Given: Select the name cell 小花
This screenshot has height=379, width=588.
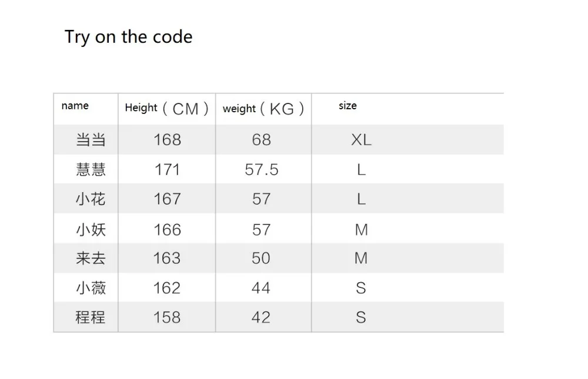Looking at the screenshot, I should [x=91, y=199].
